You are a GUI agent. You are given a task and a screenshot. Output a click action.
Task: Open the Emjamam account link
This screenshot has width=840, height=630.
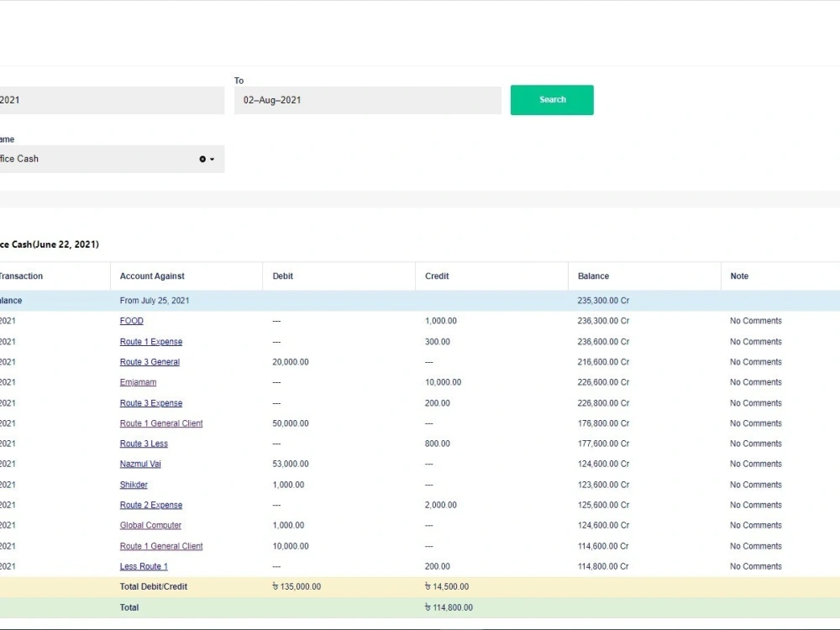139,382
